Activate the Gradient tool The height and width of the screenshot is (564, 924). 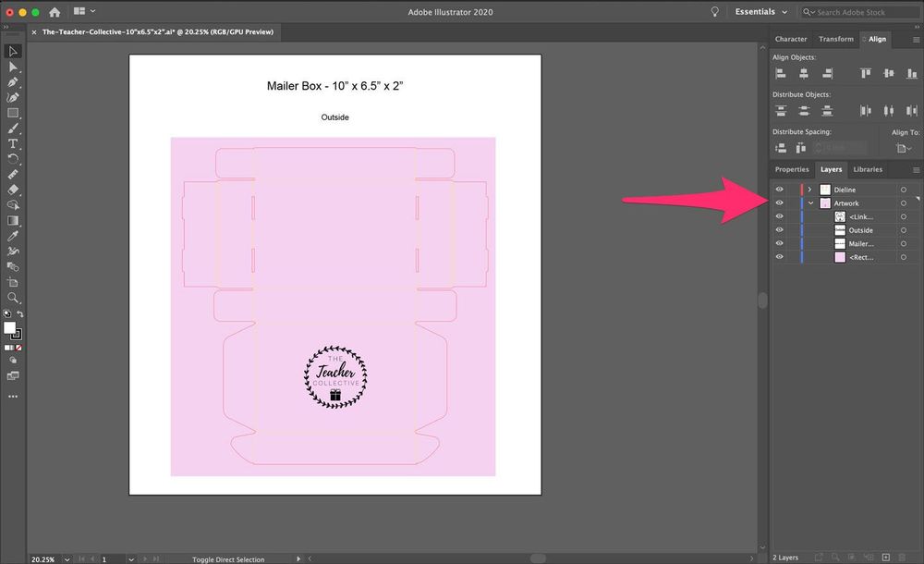(13, 220)
